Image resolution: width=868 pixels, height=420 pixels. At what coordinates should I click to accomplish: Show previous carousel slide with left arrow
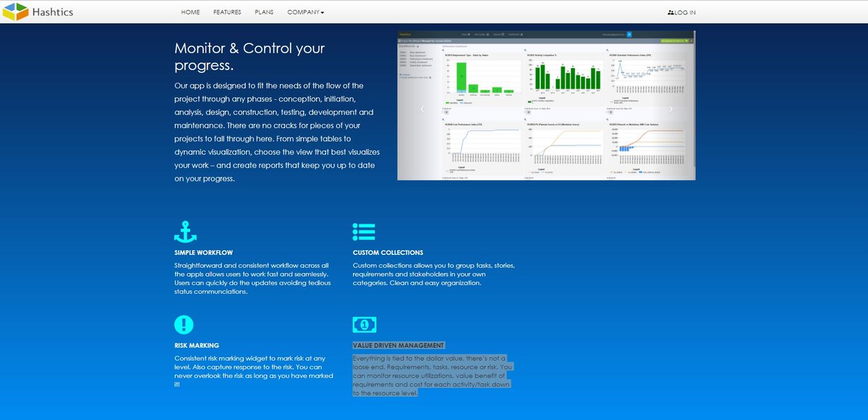coord(423,109)
